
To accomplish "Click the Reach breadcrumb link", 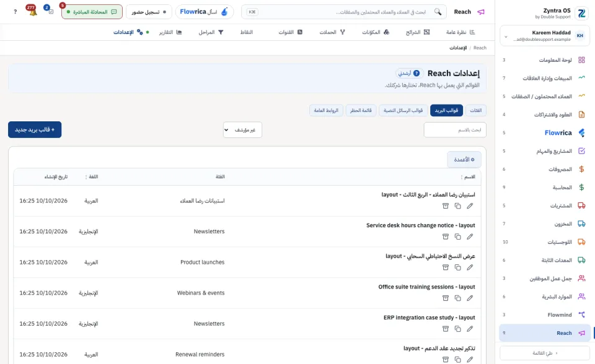I will (480, 48).
